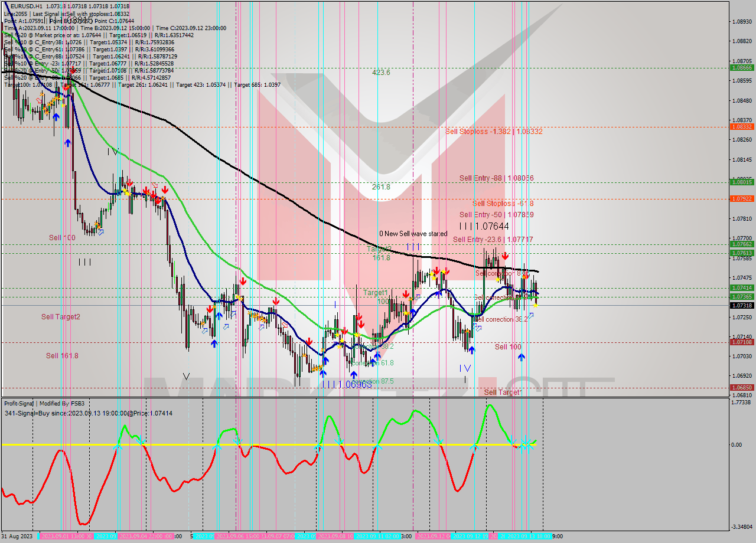Click the 'I I I 1.07644' wave label
756x543 pixels.
pyautogui.click(x=484, y=226)
